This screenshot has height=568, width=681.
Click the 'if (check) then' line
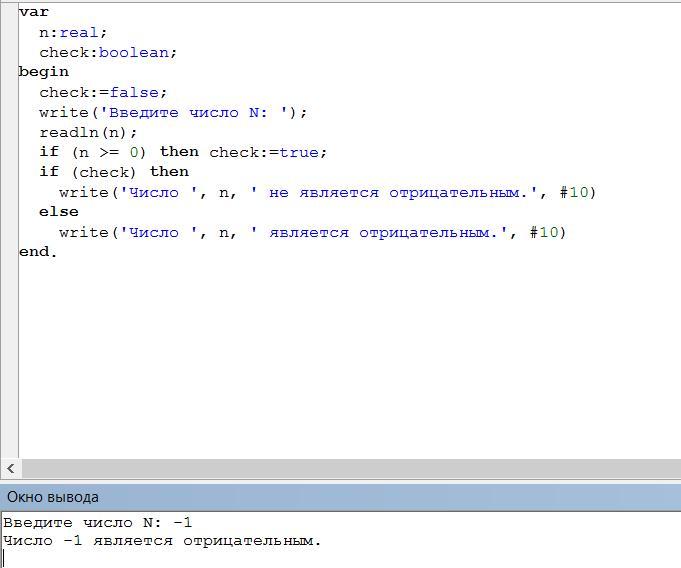114,172
